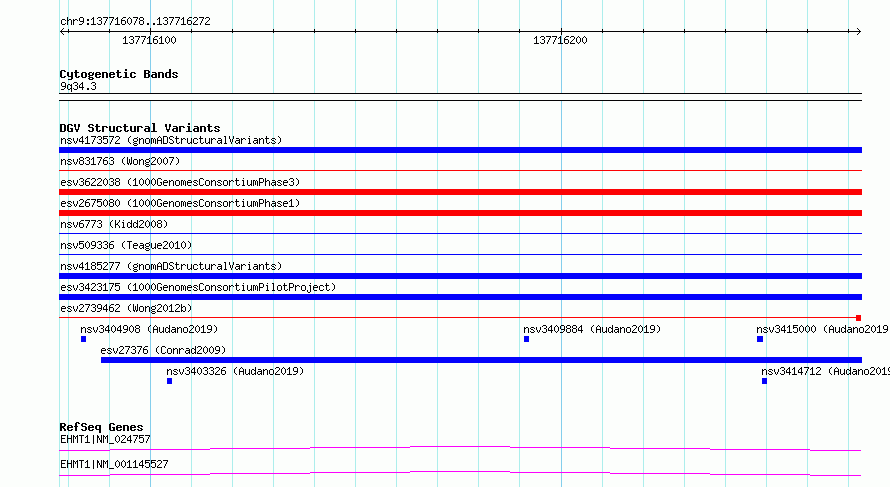This screenshot has width=890, height=487.
Task: Open esv2675080 1000GenomesConsortiumPhase1 label
Action: pos(180,203)
